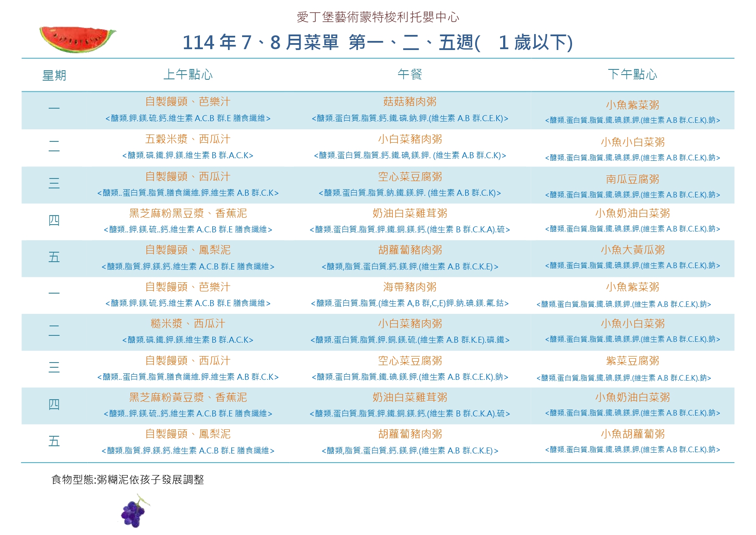This screenshot has height=535, width=756.
Task: Click weekday 五 in the 小魚胡蘿蔔粥 row
Action: 54,441
